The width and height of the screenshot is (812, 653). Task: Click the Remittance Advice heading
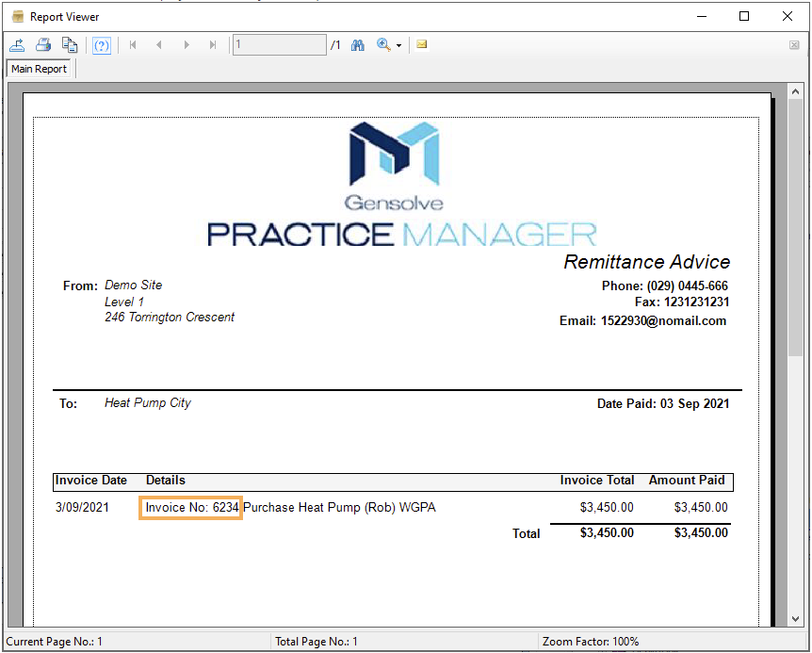(x=647, y=262)
